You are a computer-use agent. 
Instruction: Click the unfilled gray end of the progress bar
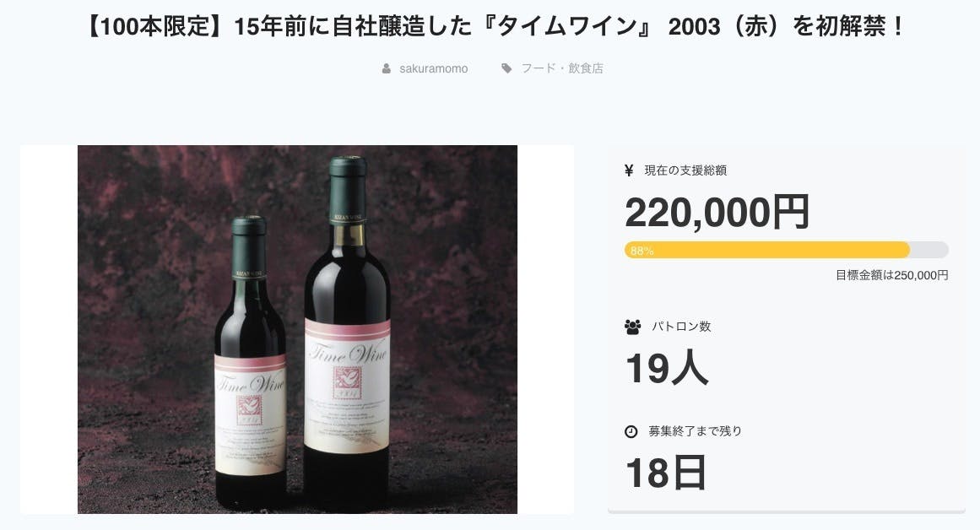coord(929,250)
